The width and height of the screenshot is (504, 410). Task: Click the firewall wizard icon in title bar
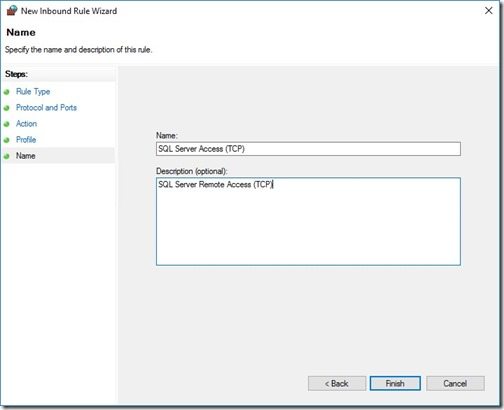coord(12,11)
